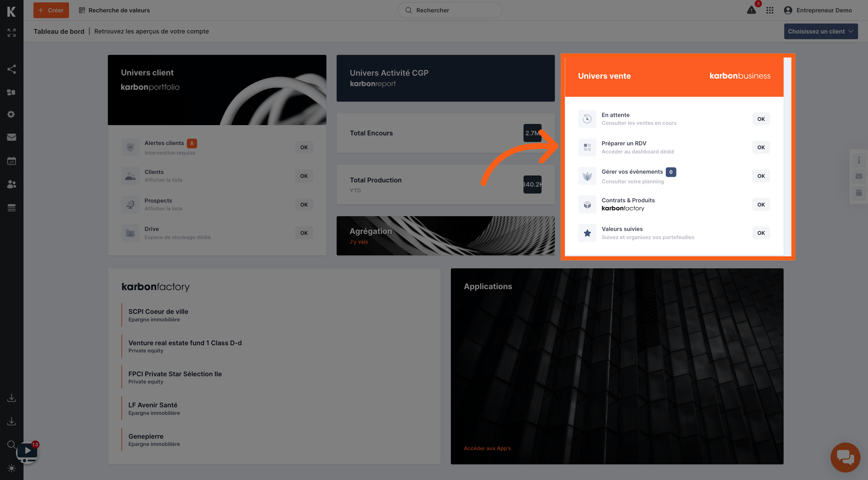Click the envelope icon on right edge panel
The width and height of the screenshot is (868, 480).
[x=859, y=176]
